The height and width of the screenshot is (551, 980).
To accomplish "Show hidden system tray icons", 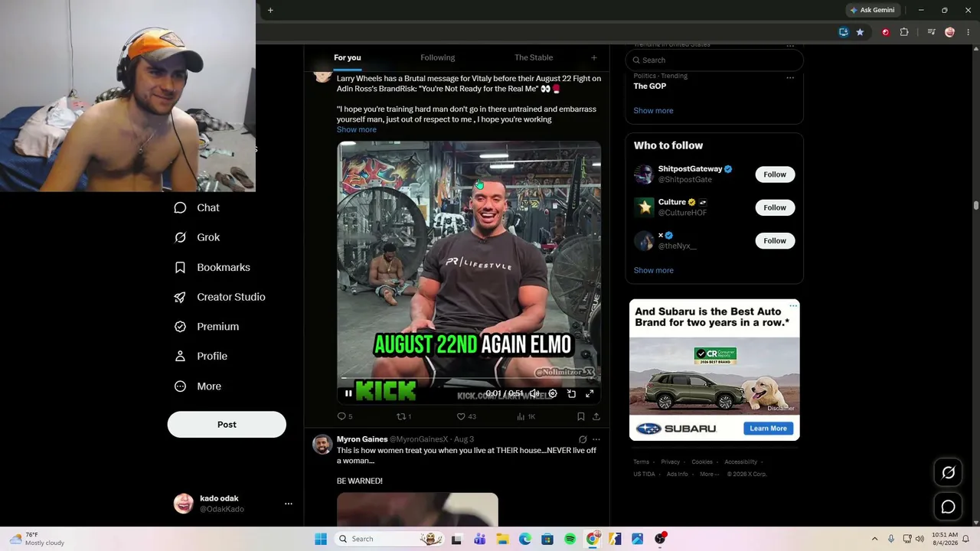I will pos(874,539).
